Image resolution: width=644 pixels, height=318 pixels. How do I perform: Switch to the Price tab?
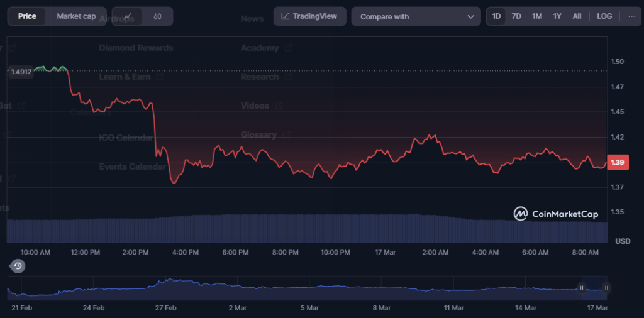tap(27, 16)
